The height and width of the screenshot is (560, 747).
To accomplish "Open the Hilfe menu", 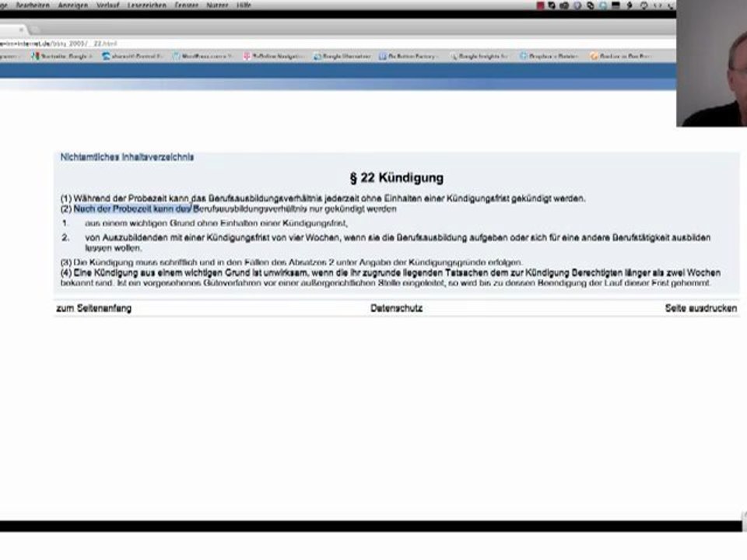I will pyautogui.click(x=244, y=5).
